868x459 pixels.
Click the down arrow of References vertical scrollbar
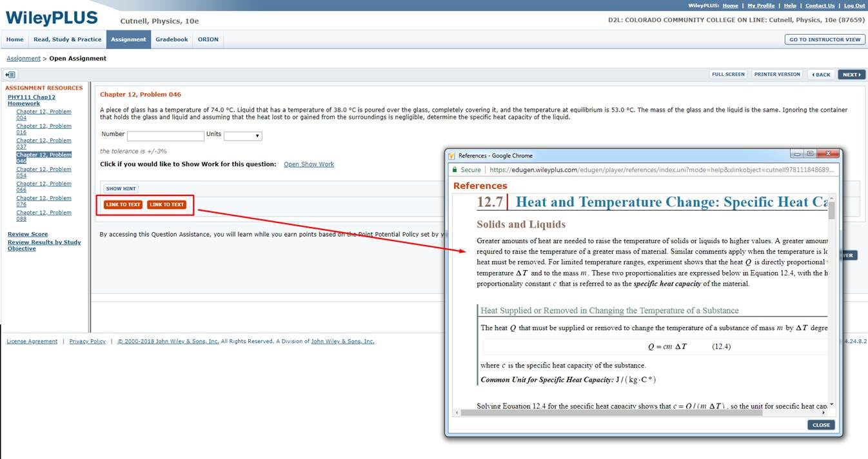831,404
